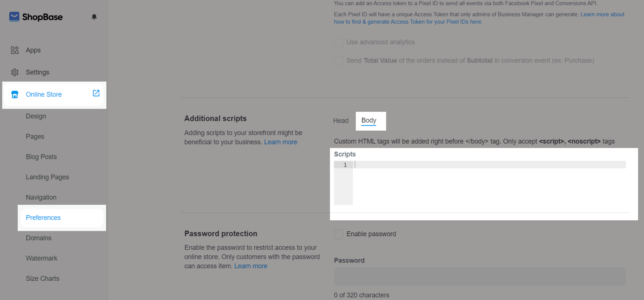Open the notifications bell

(x=94, y=17)
